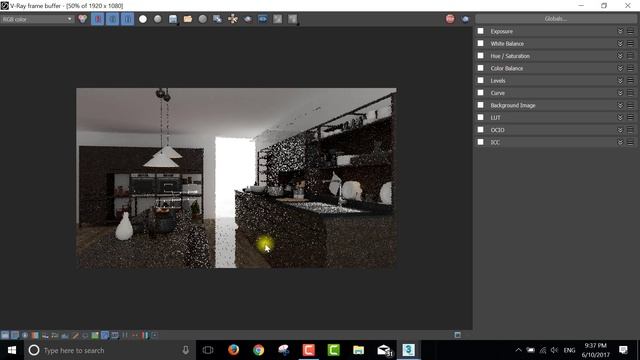Toggle highlighted blue icon in bottom toolbar

tap(105, 335)
